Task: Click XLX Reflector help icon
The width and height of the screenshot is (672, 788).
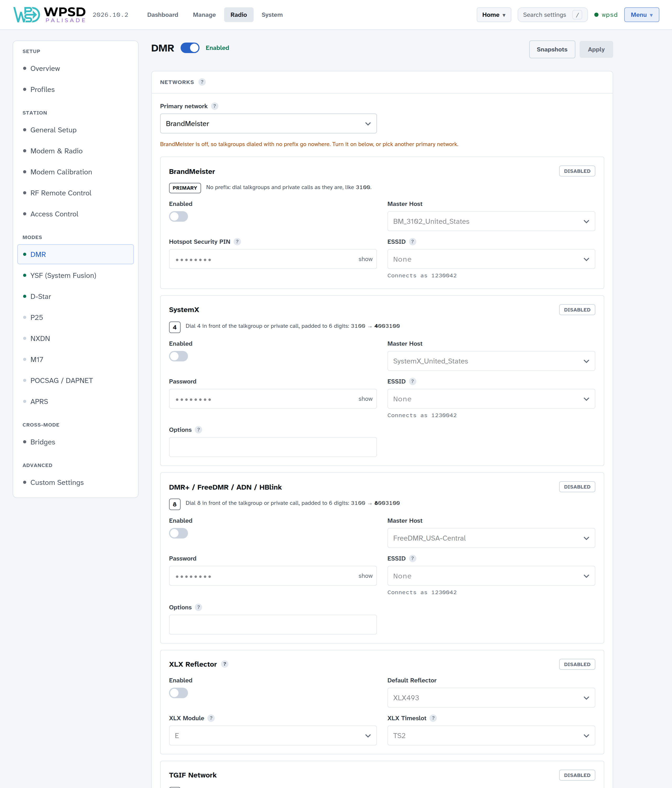Action: (225, 664)
